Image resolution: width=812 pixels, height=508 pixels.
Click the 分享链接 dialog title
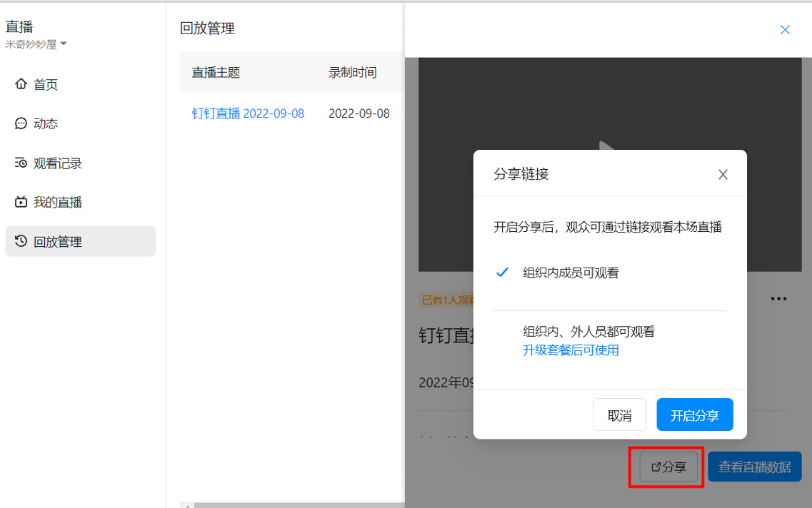pyautogui.click(x=521, y=174)
